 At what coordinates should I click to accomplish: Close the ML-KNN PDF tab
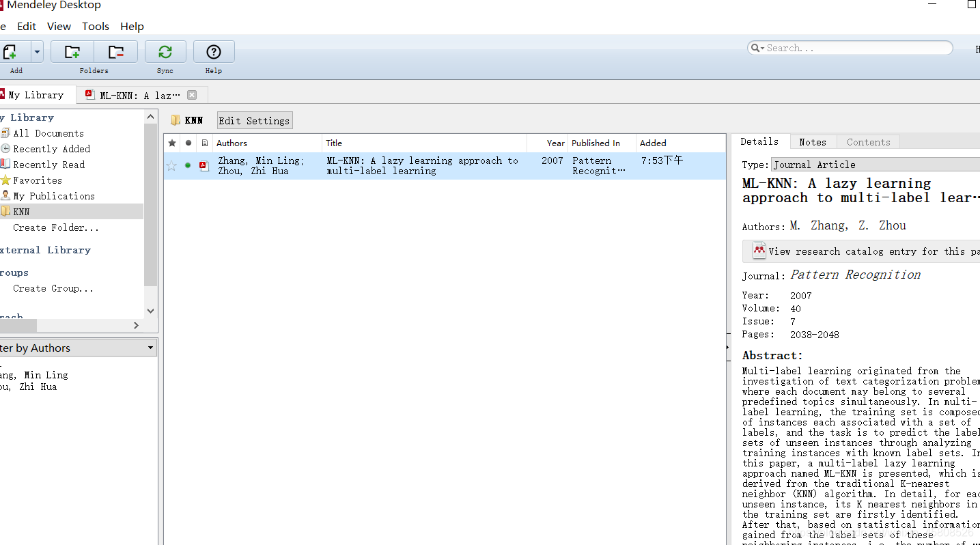coord(192,95)
